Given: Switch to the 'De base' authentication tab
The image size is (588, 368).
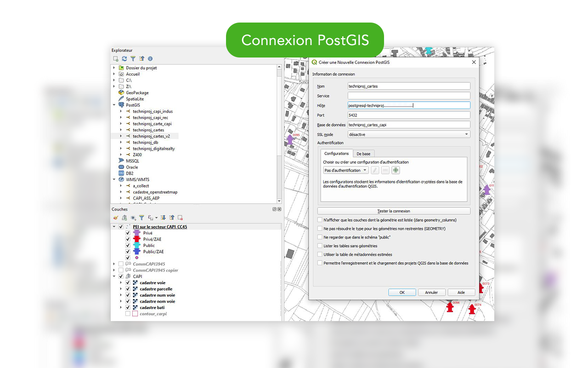Looking at the screenshot, I should (363, 154).
